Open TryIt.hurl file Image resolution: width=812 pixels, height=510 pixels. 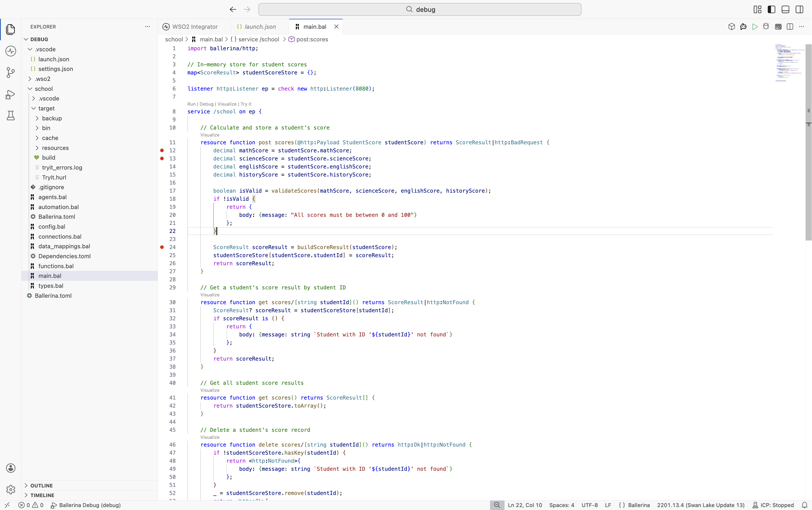point(90,177)
